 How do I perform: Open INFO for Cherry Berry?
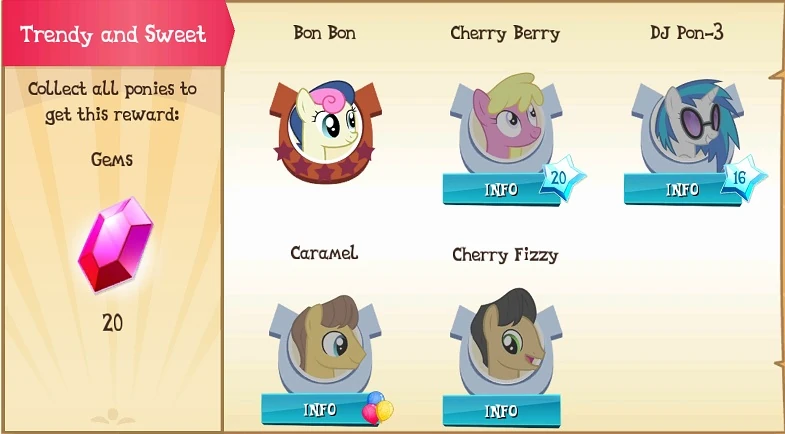pos(501,189)
